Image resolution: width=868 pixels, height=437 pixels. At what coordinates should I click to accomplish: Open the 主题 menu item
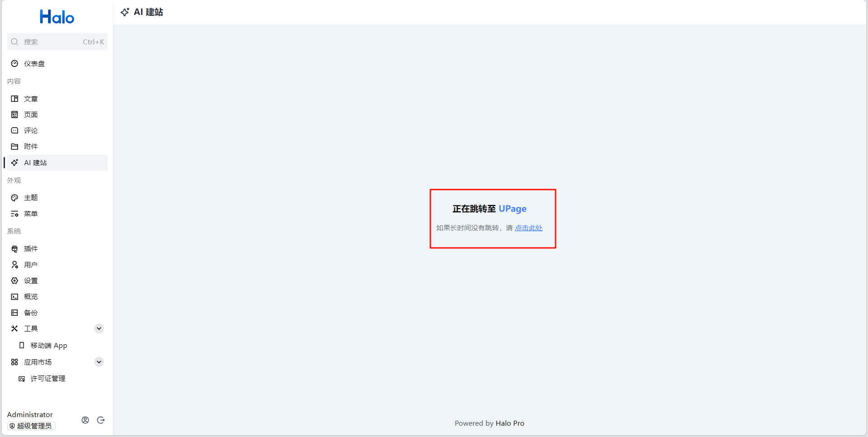(x=57, y=198)
